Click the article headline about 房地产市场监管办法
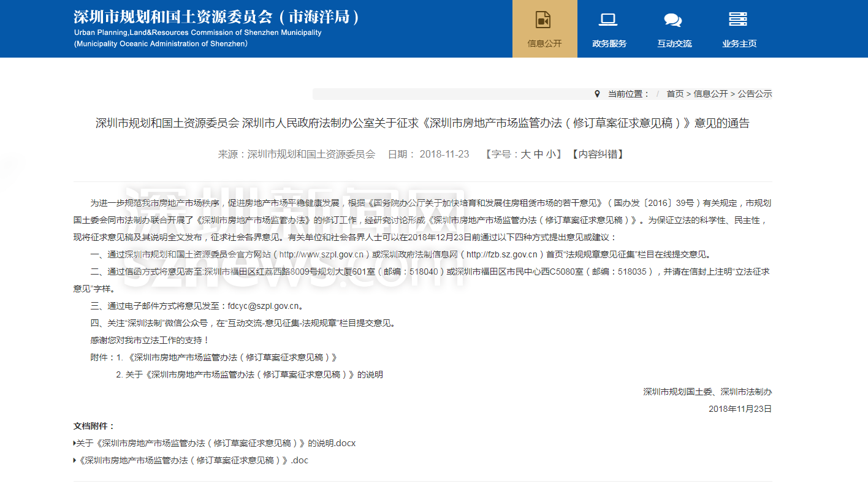Screen dimensions: 868x486 point(422,123)
